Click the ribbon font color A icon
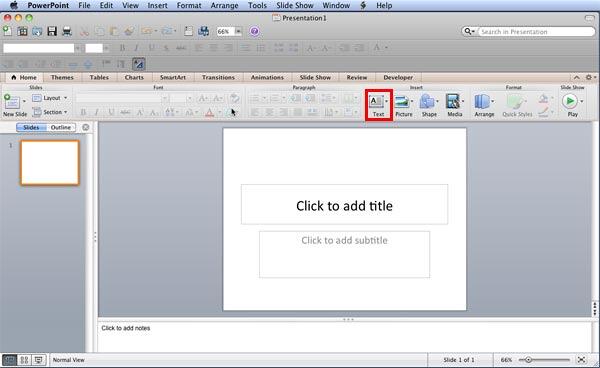 (209, 112)
